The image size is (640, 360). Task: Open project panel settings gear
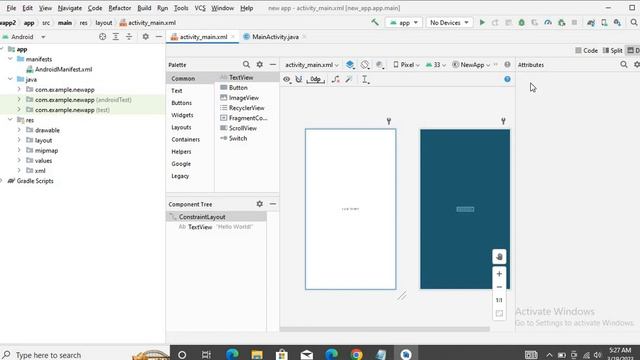pyautogui.click(x=145, y=37)
